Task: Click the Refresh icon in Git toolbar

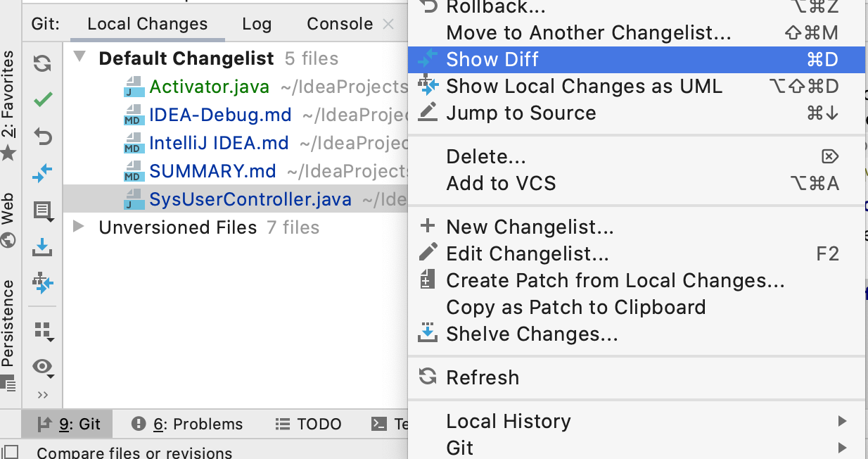Action: coord(43,63)
